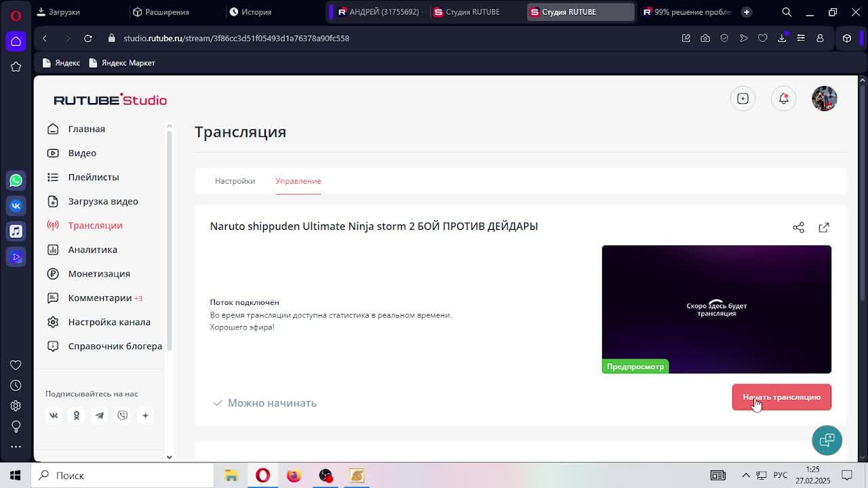Click the snapshot camera toolbar icon
This screenshot has height=488, width=868.
[705, 39]
